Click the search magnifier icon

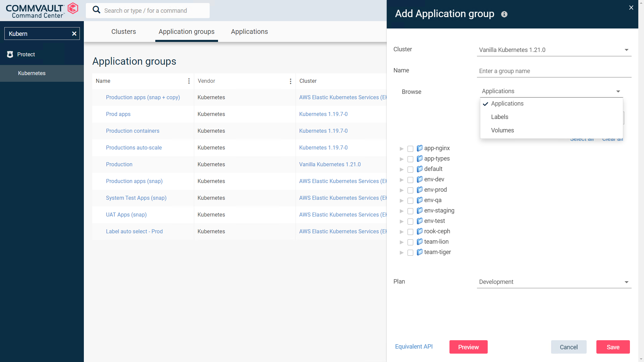click(x=96, y=10)
